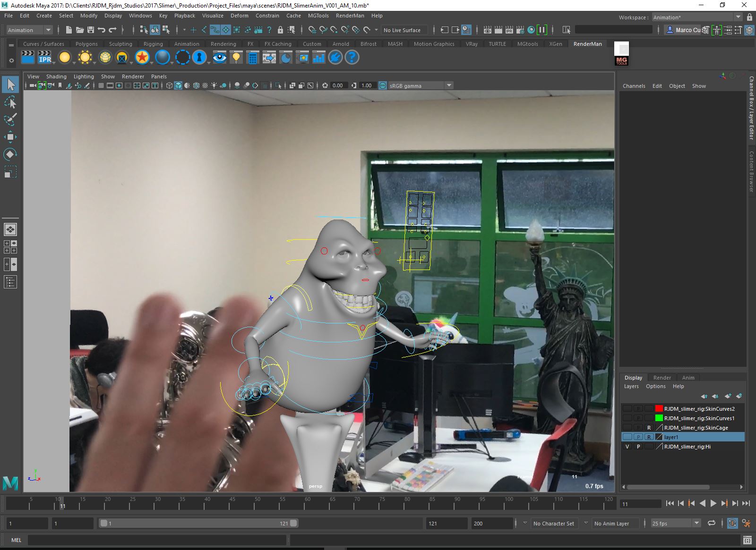The image size is (756, 550).
Task: Toggle playback P box on layer1
Action: [x=638, y=437]
